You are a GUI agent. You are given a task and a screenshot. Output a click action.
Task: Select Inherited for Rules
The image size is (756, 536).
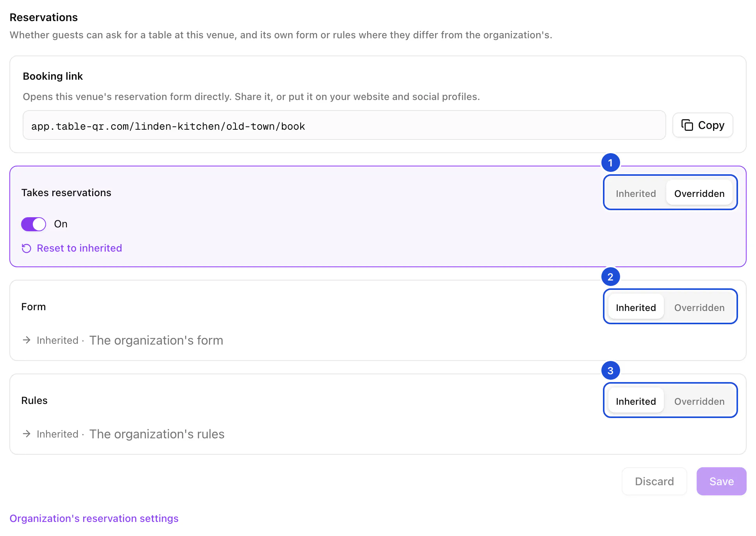[636, 401]
